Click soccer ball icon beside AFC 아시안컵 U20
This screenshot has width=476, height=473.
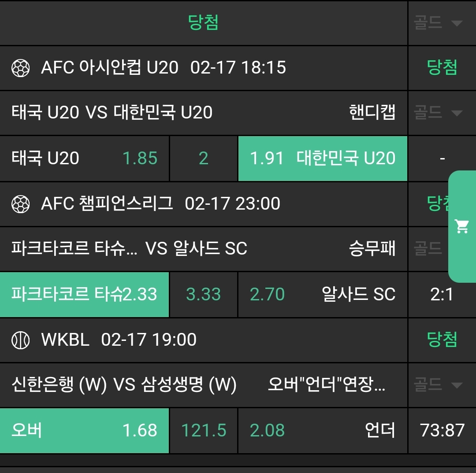pos(20,68)
